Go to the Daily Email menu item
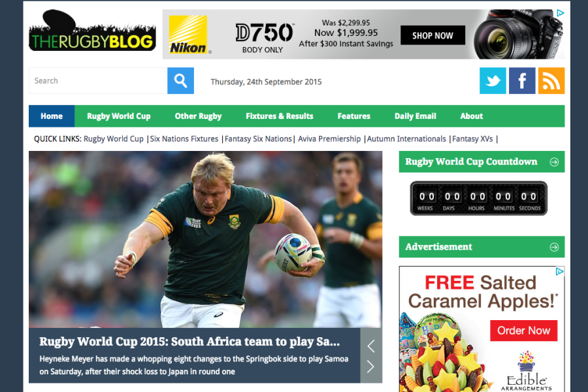 coord(415,116)
